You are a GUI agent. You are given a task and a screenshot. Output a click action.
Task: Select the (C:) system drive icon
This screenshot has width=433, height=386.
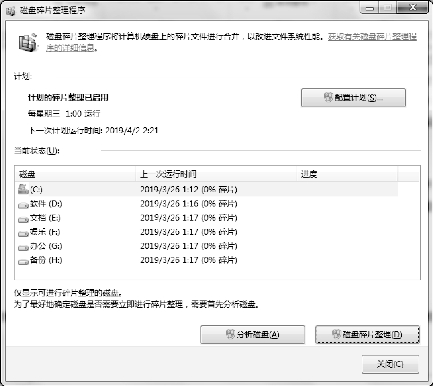[x=23, y=189]
